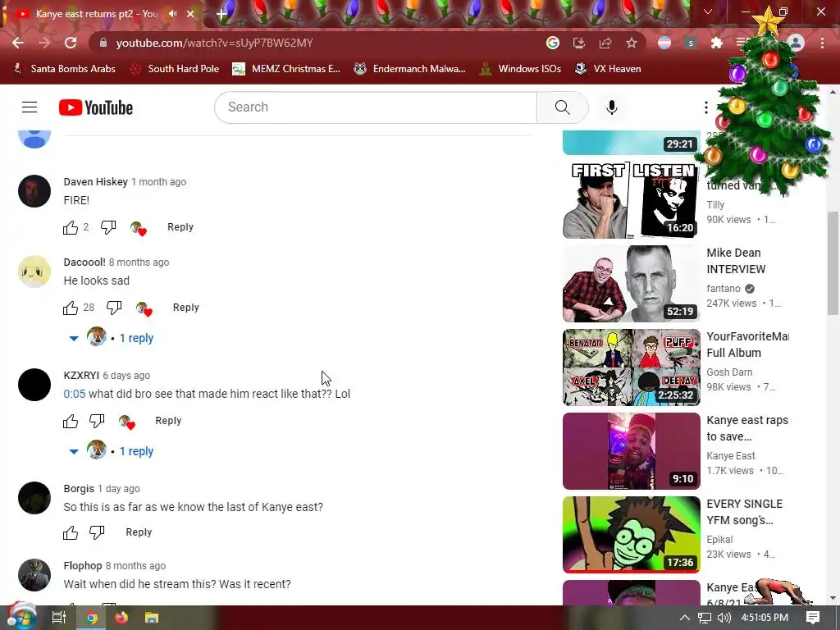Open the Windows ISOs bookmark
This screenshot has width=840, height=630.
[520, 69]
